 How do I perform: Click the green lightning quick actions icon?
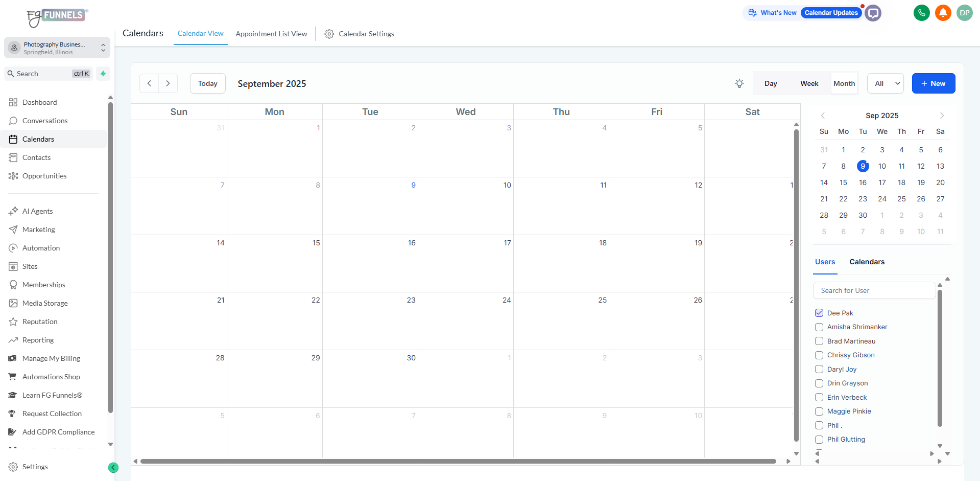click(103, 74)
